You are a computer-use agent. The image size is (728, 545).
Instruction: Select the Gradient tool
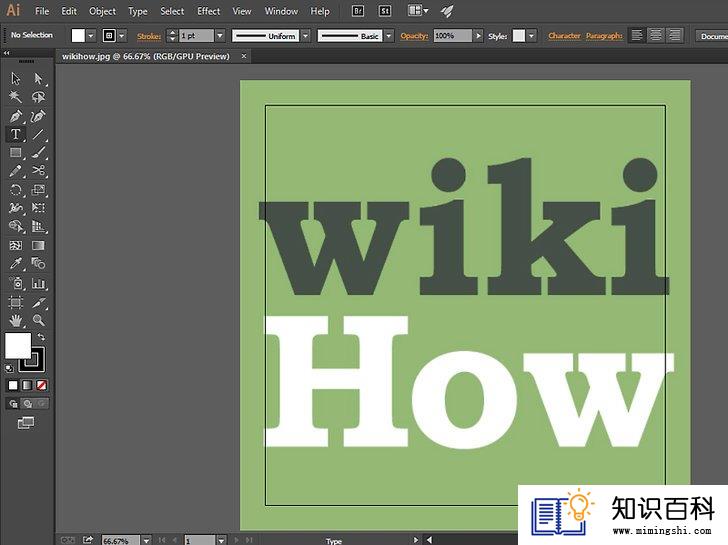pyautogui.click(x=39, y=245)
